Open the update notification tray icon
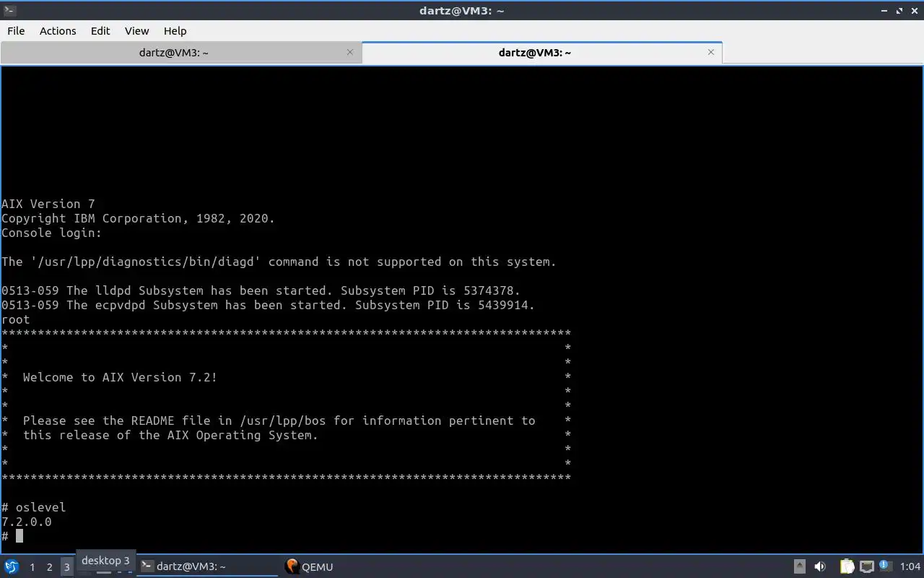This screenshot has height=578, width=924. point(885,566)
